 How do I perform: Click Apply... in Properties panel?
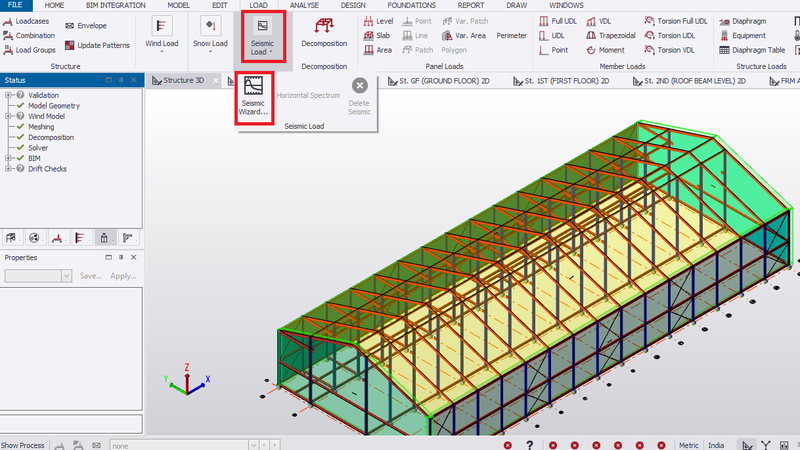[123, 276]
